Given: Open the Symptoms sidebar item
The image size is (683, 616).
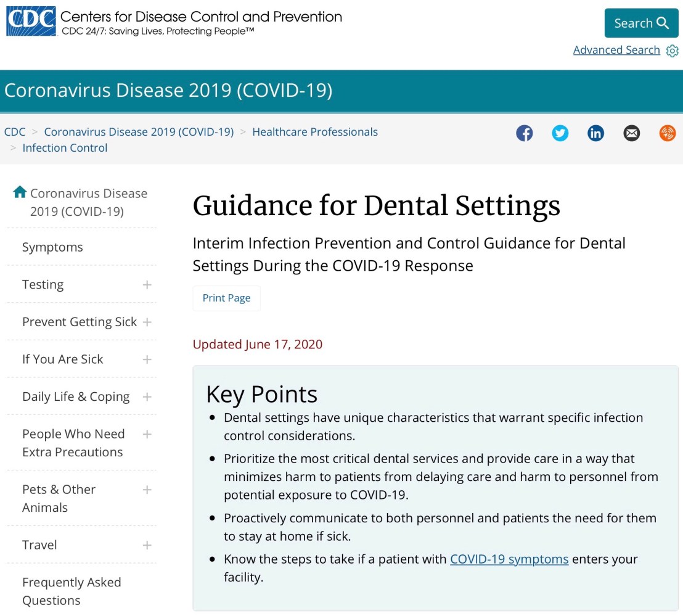Looking at the screenshot, I should pos(52,247).
